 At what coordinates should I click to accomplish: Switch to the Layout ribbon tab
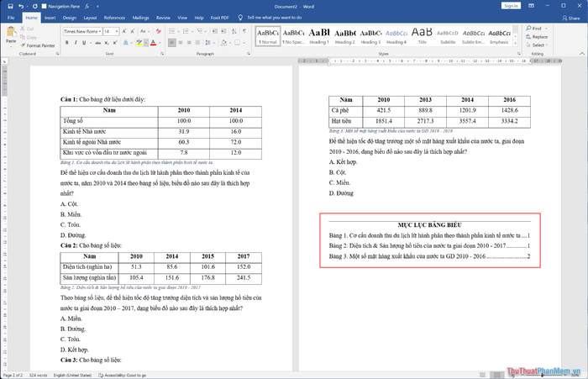90,17
